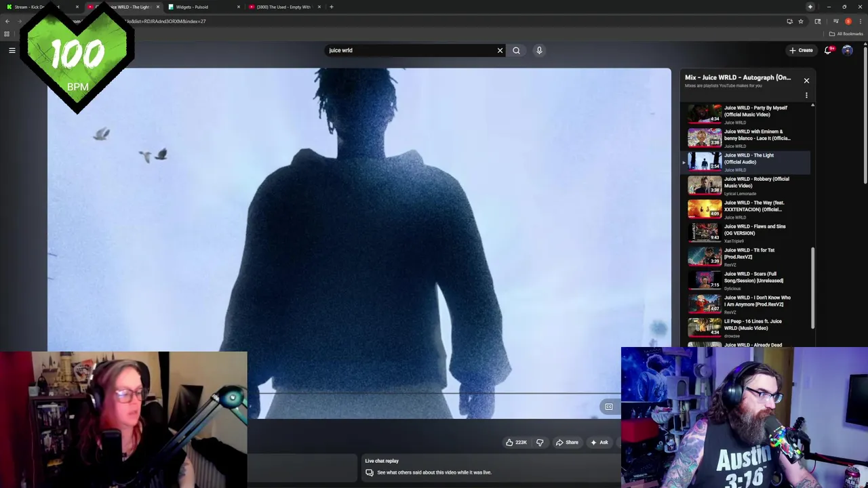Open the browser apps grid shortcut
The image size is (868, 488).
click(x=7, y=34)
